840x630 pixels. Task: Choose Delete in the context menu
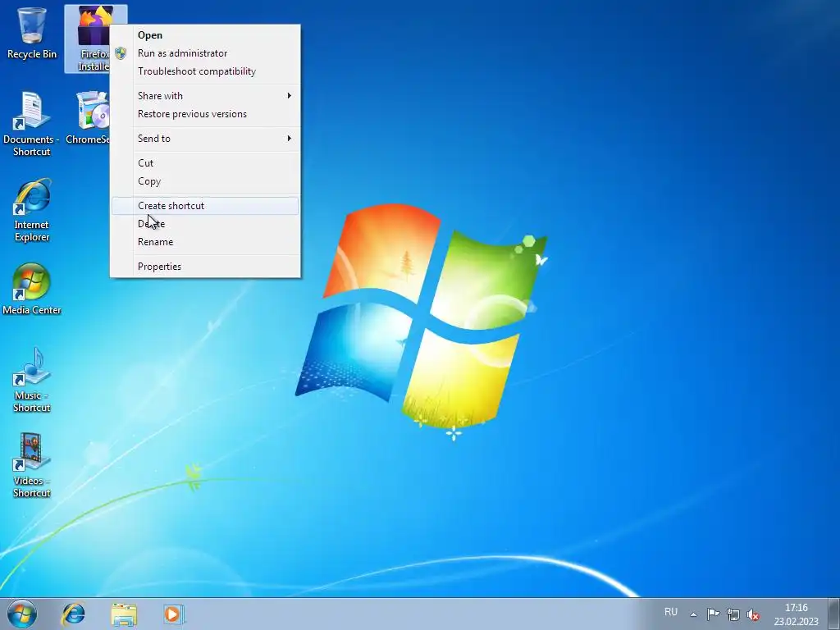205,224
